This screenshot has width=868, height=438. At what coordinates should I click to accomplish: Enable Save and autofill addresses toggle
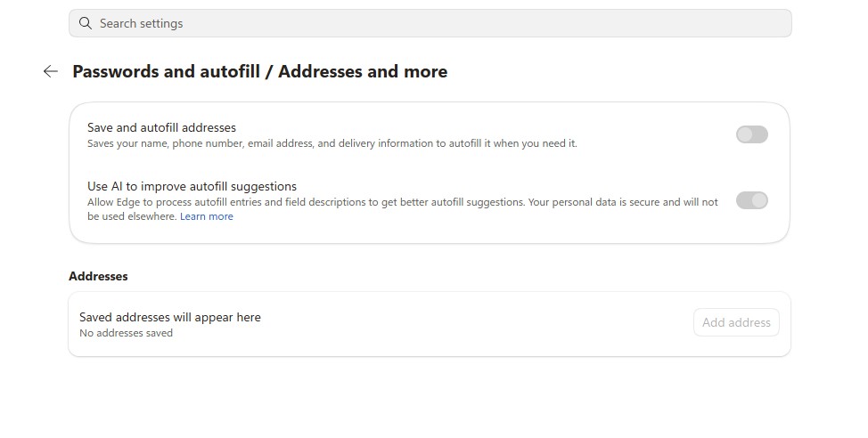tap(751, 134)
